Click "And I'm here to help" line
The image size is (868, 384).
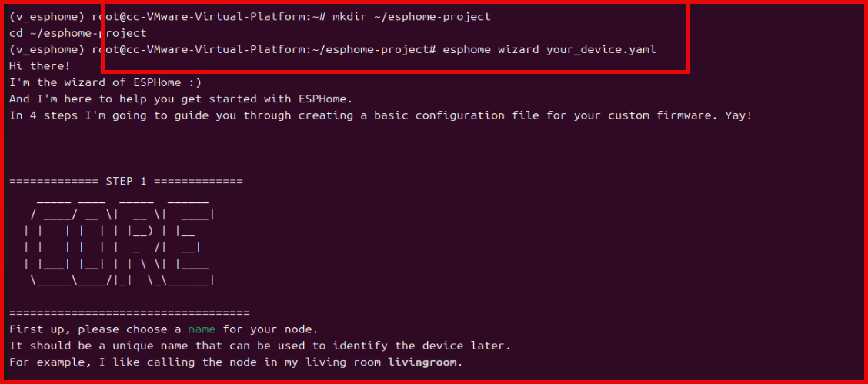tap(181, 99)
